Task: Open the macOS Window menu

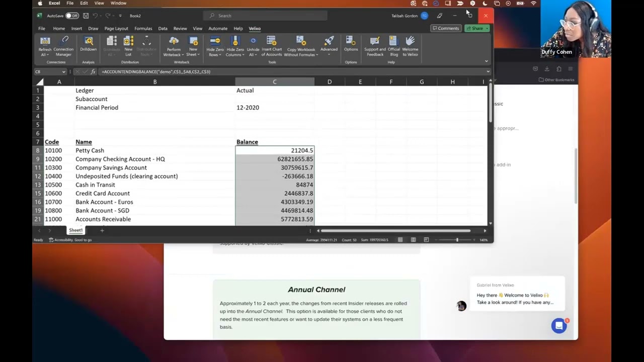Action: pos(118,3)
